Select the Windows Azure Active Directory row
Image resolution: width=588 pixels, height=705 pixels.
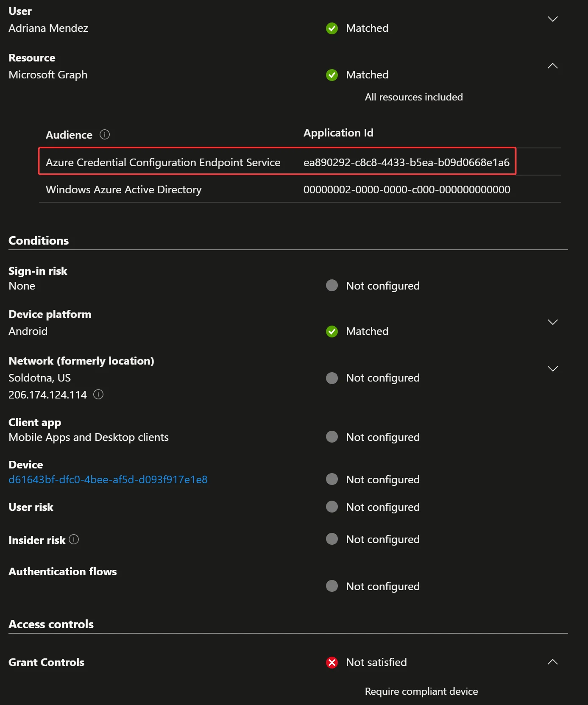click(x=123, y=189)
